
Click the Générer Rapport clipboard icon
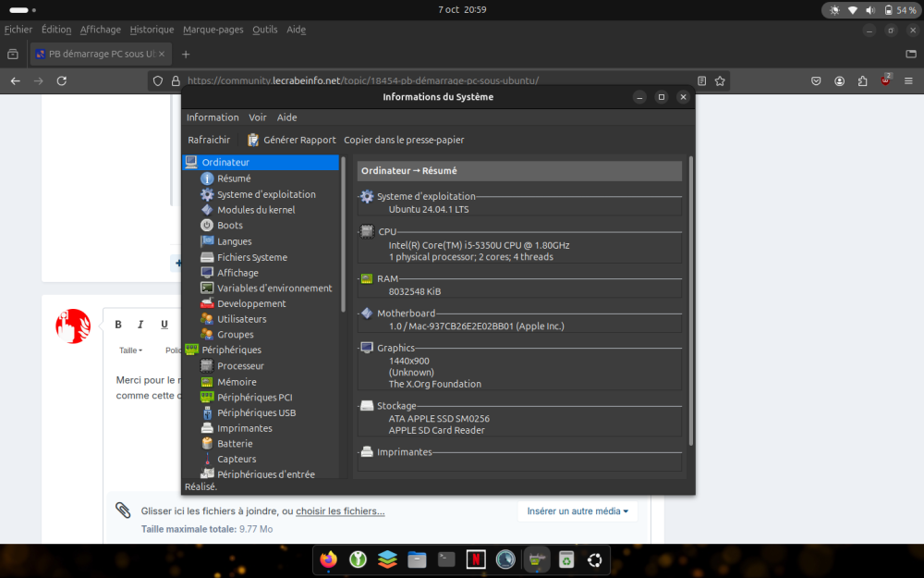[253, 141]
